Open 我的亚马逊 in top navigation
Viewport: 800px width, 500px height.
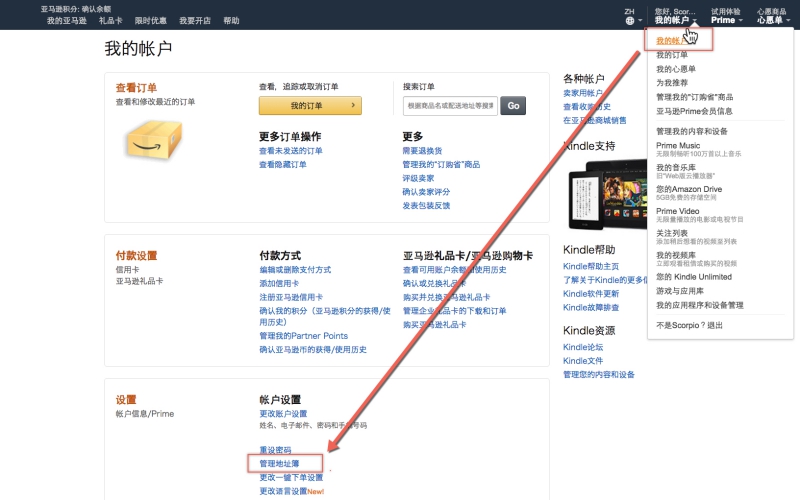pos(67,20)
